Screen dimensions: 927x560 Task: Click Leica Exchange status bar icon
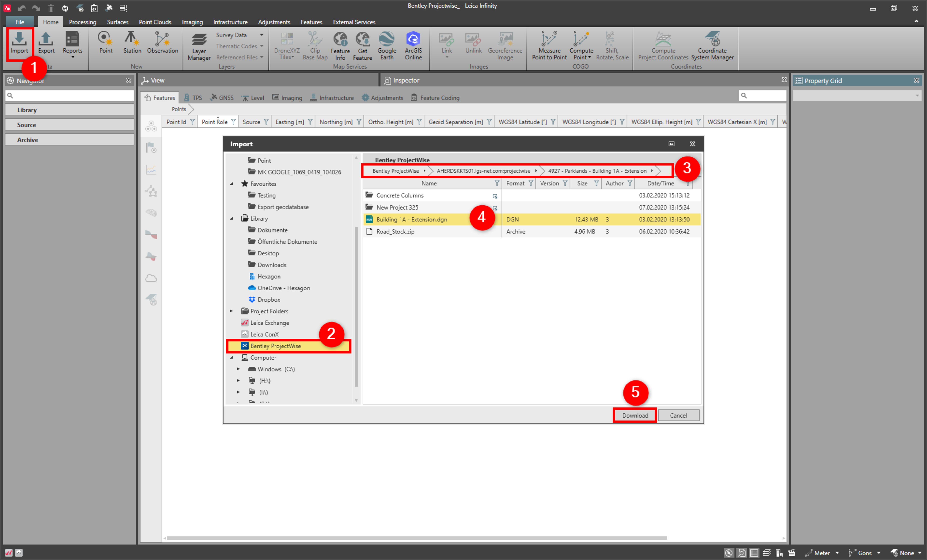tap(8, 552)
